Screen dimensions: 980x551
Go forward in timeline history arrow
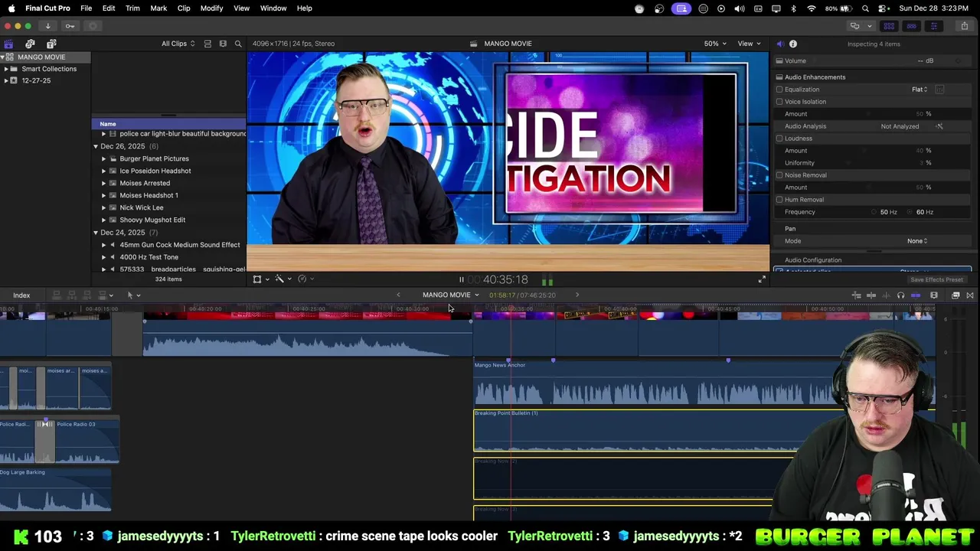577,295
